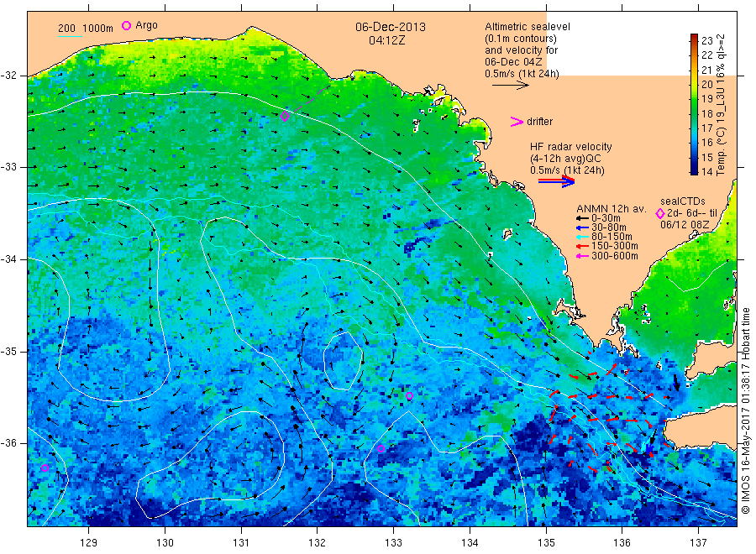
Task: Click the green 19°C band on the color bar
Action: pyautogui.click(x=695, y=99)
